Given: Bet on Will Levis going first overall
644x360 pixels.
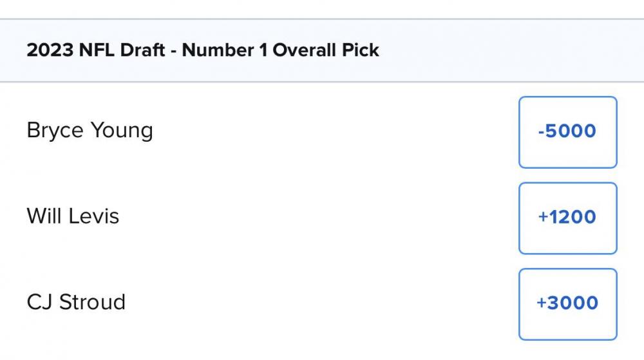Looking at the screenshot, I should pyautogui.click(x=567, y=218).
